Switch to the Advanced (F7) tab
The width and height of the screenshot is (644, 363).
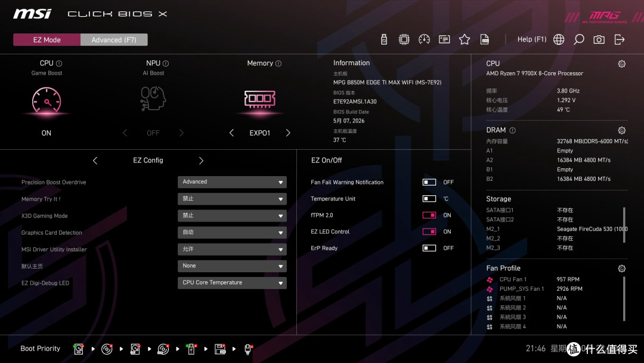click(x=114, y=40)
